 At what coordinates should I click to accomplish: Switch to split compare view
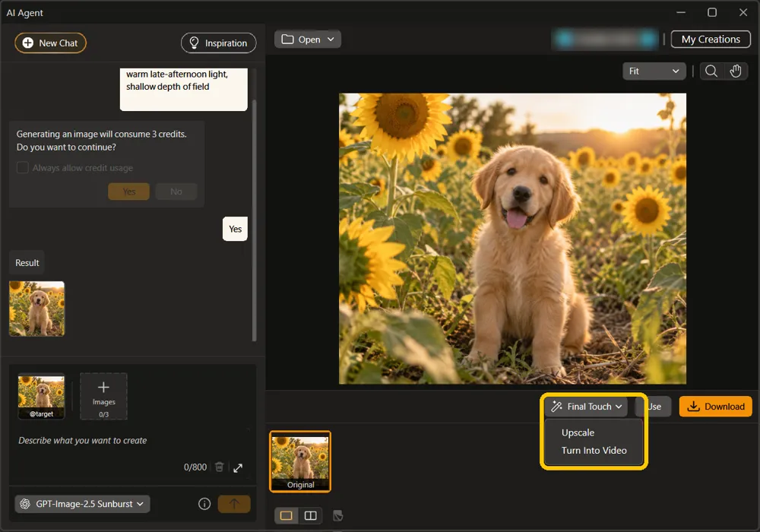point(311,515)
